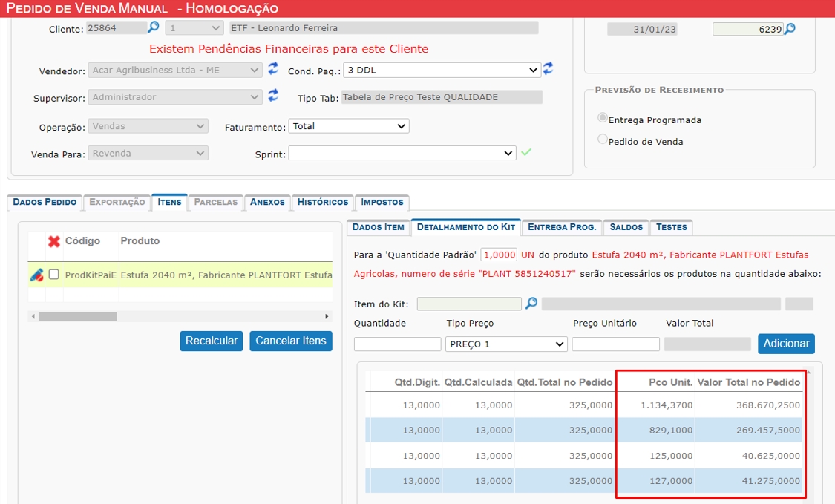835x504 pixels.
Task: Expand the Supervisor dropdown
Action: click(x=175, y=97)
